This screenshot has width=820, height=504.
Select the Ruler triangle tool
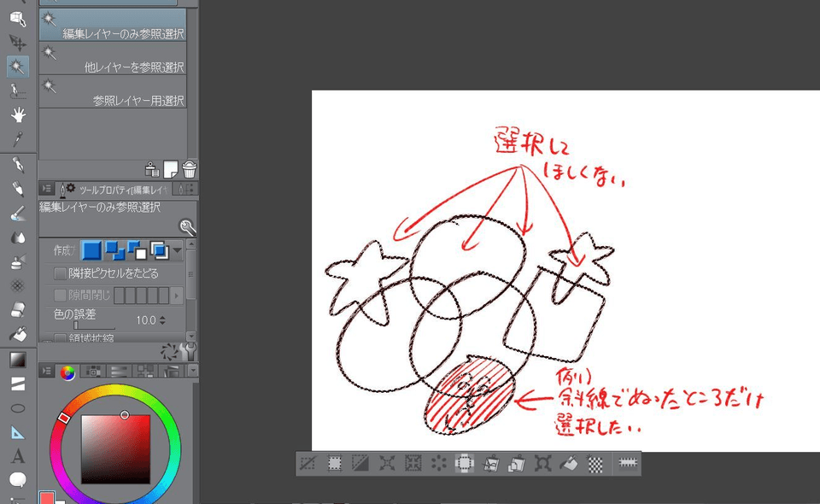coord(18,432)
